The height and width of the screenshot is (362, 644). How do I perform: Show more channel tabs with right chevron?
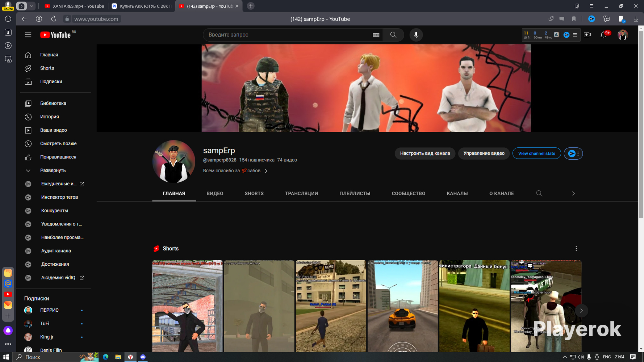point(573,193)
